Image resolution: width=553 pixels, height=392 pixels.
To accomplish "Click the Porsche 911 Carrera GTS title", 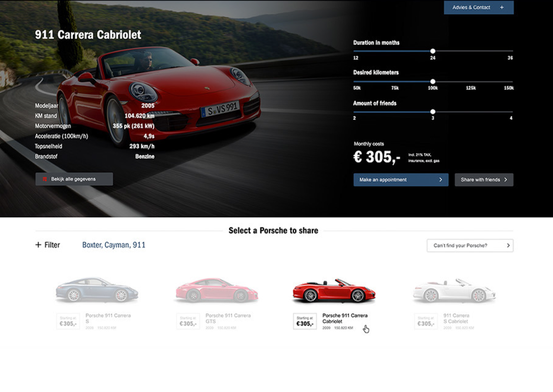I will (228, 319).
